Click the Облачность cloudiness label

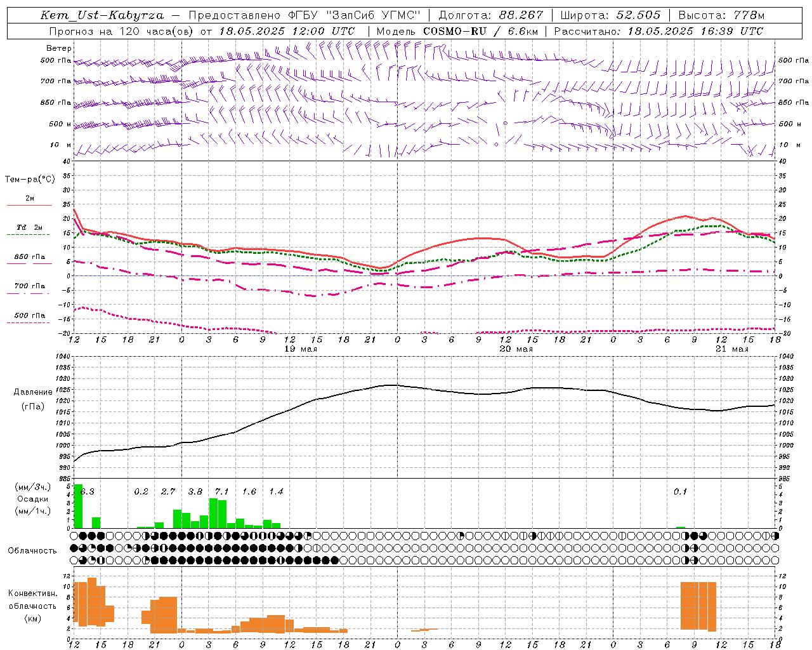(x=32, y=550)
